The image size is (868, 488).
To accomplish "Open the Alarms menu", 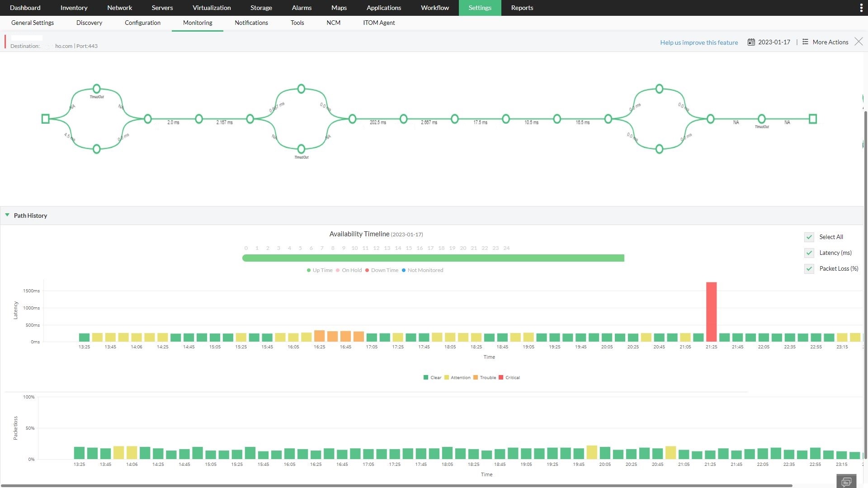I will click(x=301, y=8).
